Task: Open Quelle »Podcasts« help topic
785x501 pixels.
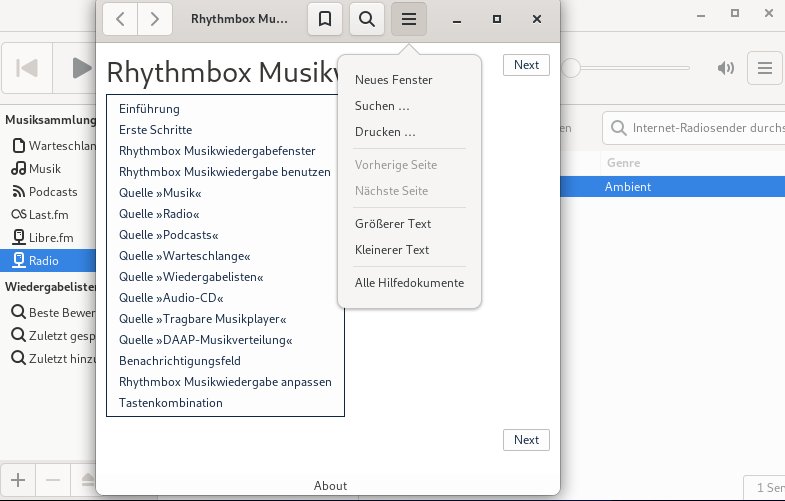Action: tap(169, 235)
